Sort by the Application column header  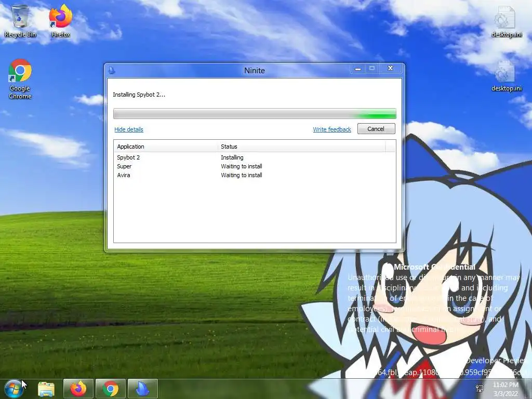(166, 147)
